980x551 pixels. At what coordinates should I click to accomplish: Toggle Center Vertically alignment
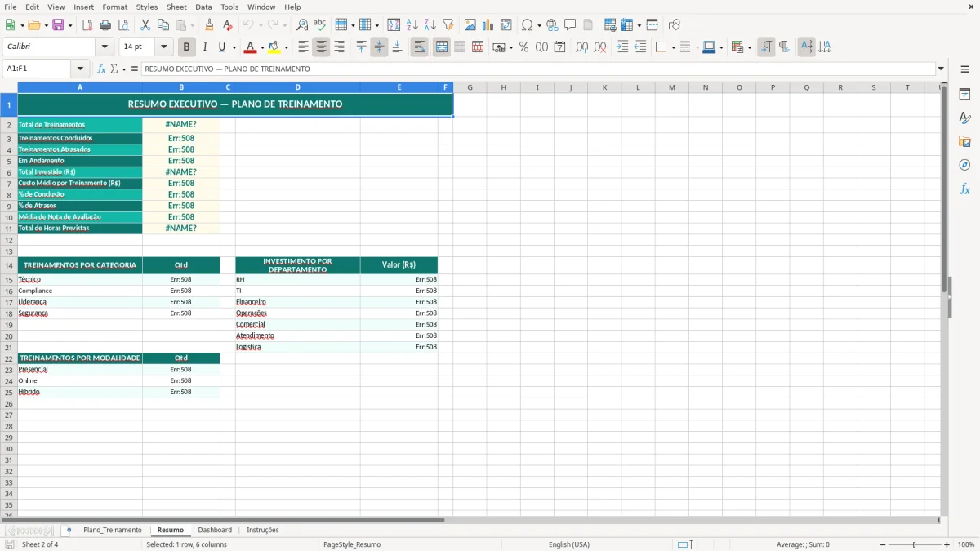point(379,47)
